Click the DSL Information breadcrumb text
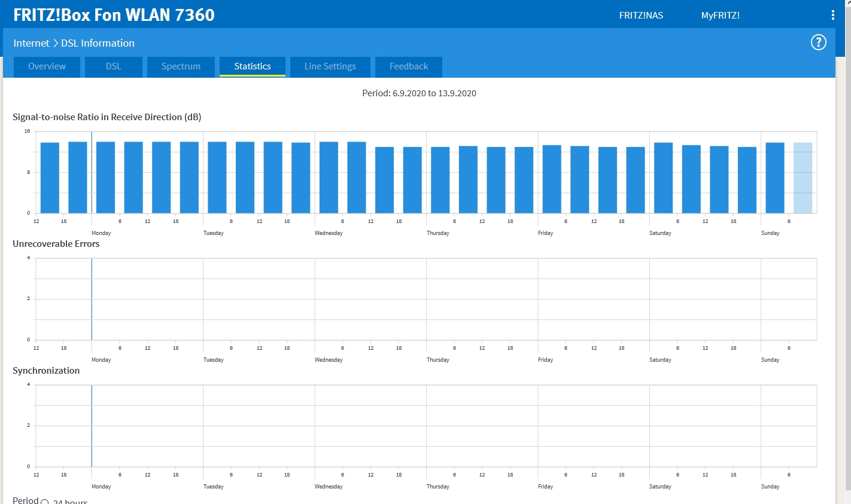The height and width of the screenshot is (504, 851). point(98,43)
